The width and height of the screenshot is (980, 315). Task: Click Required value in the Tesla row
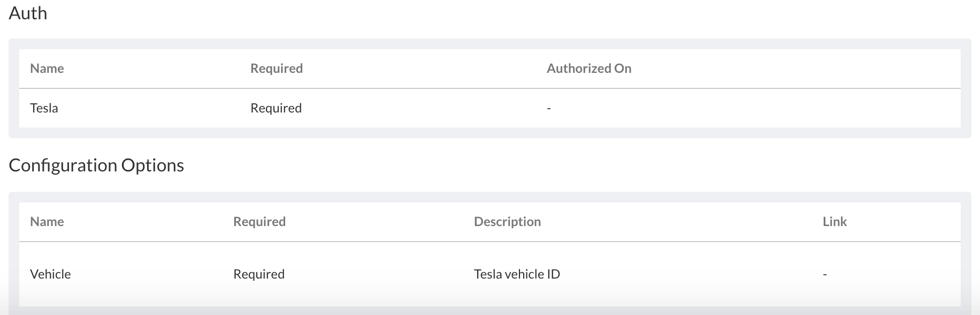pyautogui.click(x=275, y=108)
